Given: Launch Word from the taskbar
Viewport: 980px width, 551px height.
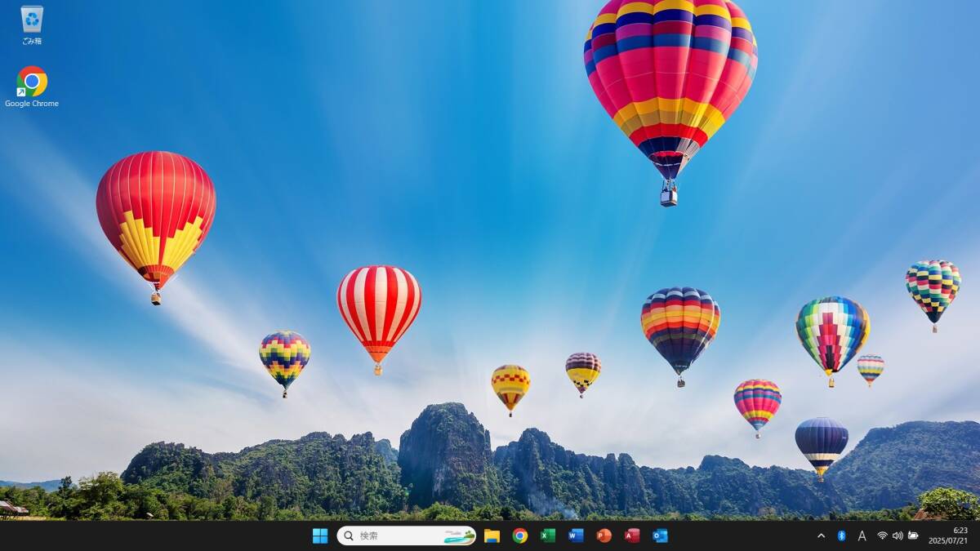Looking at the screenshot, I should point(576,535).
